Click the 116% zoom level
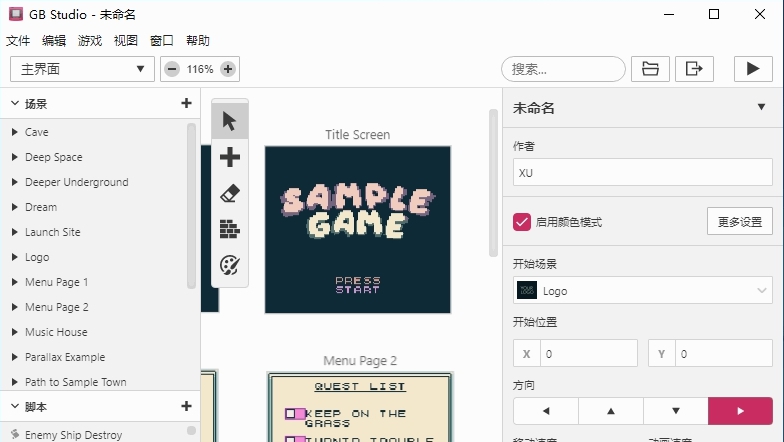The width and height of the screenshot is (784, 442). tap(200, 69)
